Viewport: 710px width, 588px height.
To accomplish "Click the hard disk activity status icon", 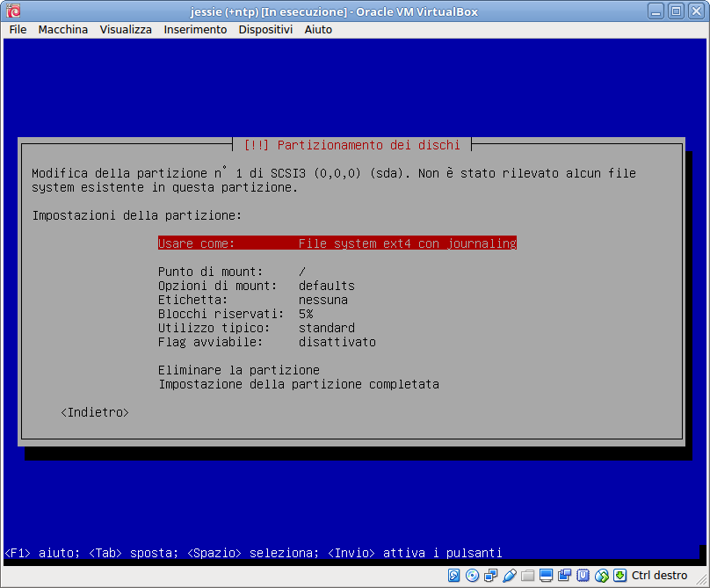I will [453, 576].
